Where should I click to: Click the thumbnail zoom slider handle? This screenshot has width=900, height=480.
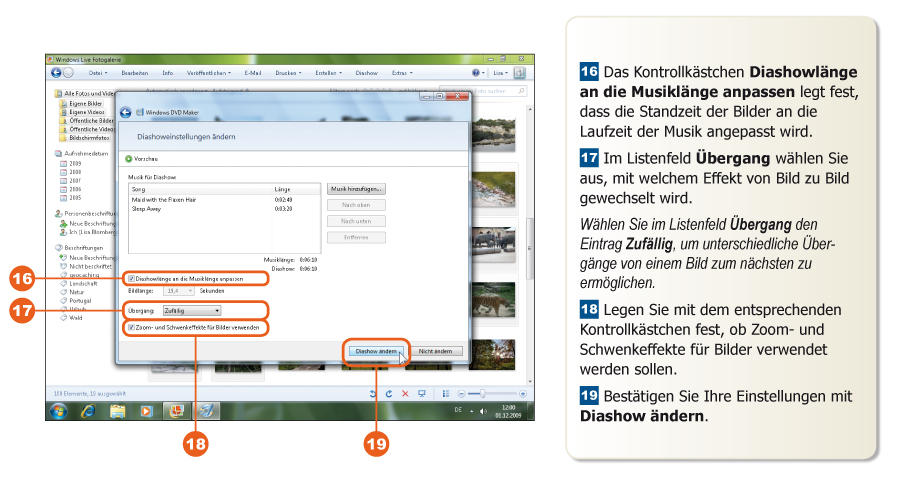pyautogui.click(x=482, y=393)
